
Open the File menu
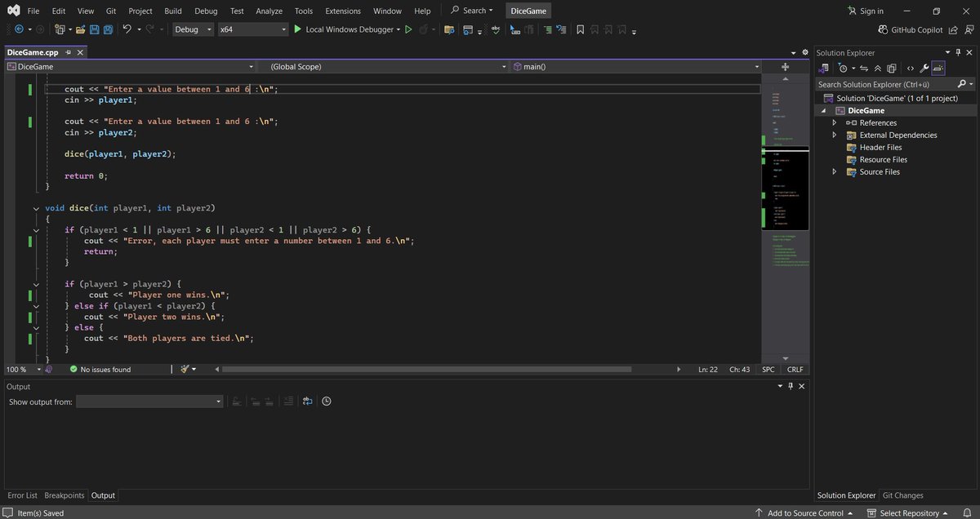coord(33,11)
